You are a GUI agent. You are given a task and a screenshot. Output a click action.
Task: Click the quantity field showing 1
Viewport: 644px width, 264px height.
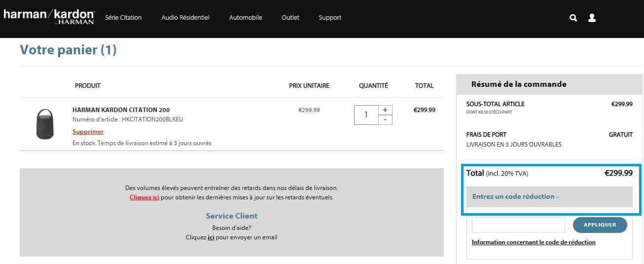(x=366, y=115)
